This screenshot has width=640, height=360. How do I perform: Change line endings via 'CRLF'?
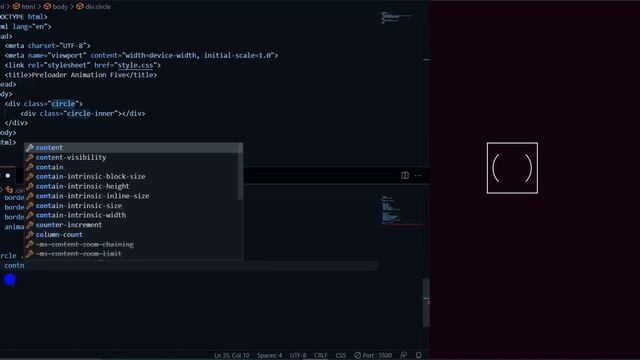[321, 356]
